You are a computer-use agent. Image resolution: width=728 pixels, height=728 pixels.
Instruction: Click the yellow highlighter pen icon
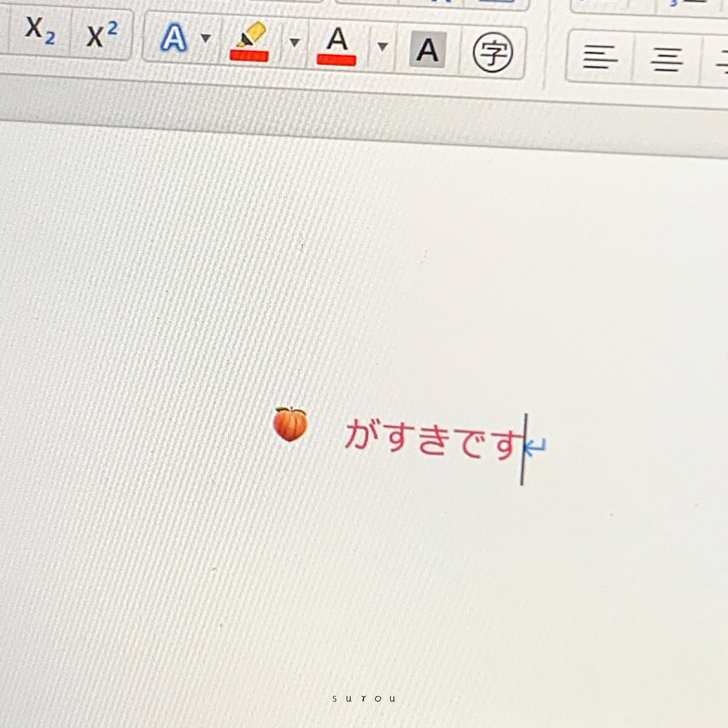[x=251, y=35]
